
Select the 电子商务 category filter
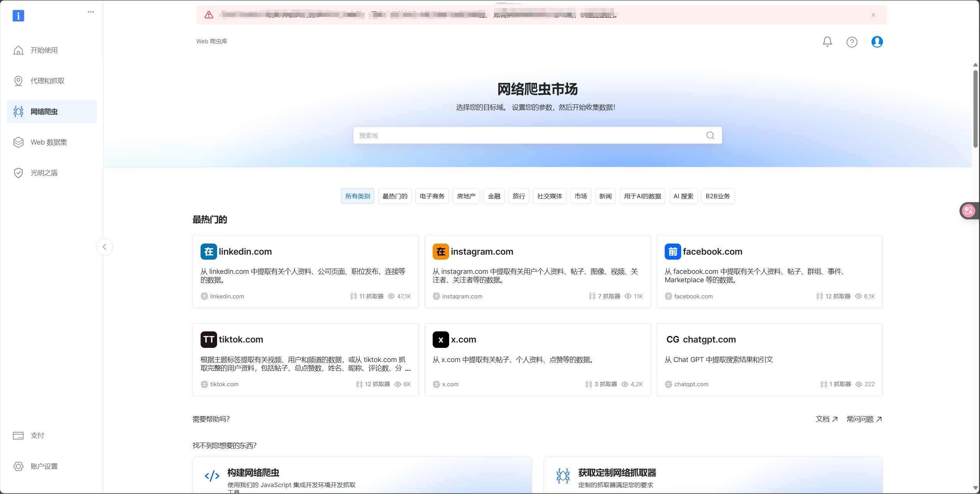432,196
